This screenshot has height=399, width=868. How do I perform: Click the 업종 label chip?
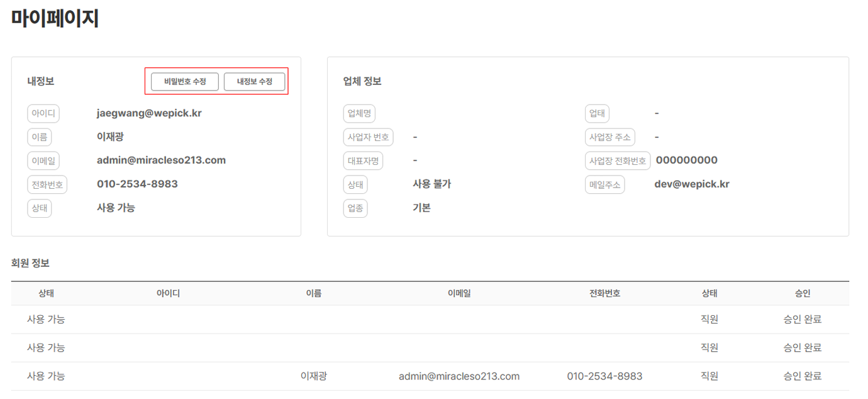[355, 208]
